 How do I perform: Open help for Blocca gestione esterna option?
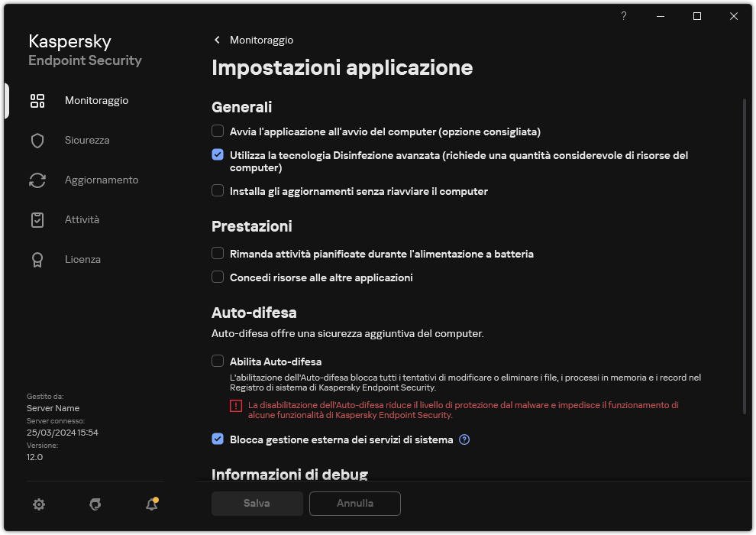pos(464,439)
